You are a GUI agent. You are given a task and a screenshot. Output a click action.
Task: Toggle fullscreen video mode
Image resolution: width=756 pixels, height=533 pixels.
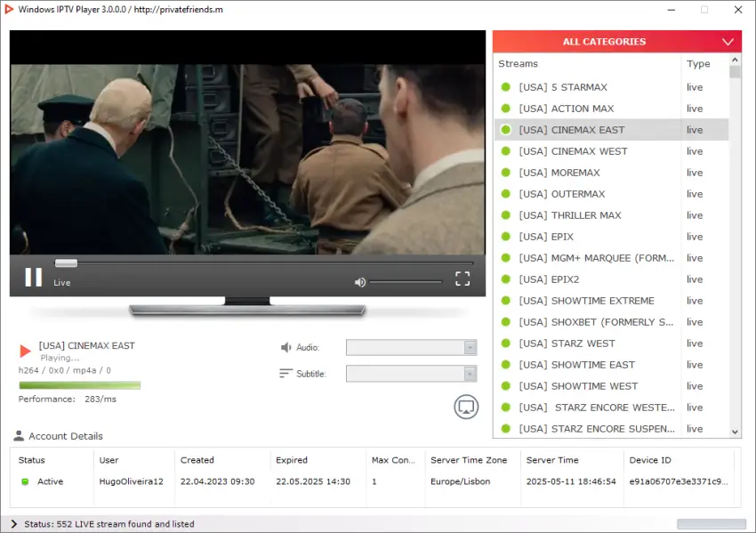462,279
